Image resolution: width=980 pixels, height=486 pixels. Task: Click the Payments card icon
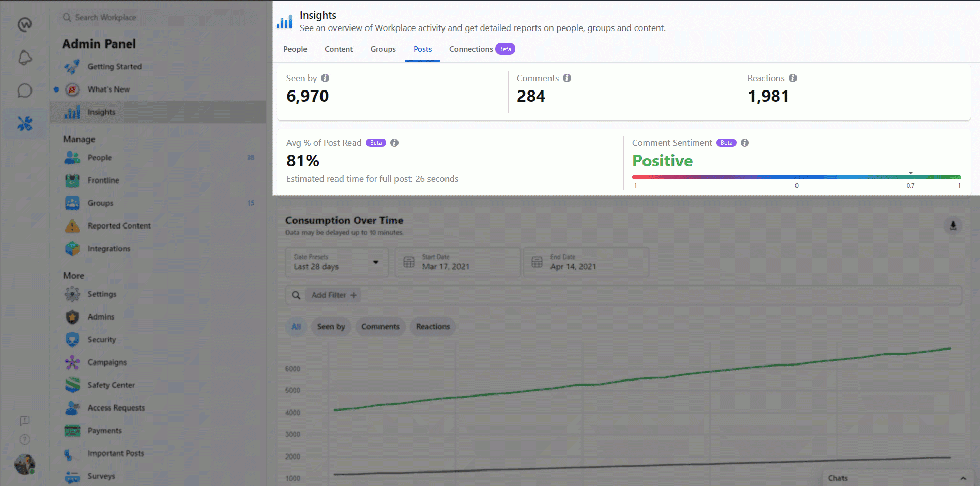click(72, 431)
